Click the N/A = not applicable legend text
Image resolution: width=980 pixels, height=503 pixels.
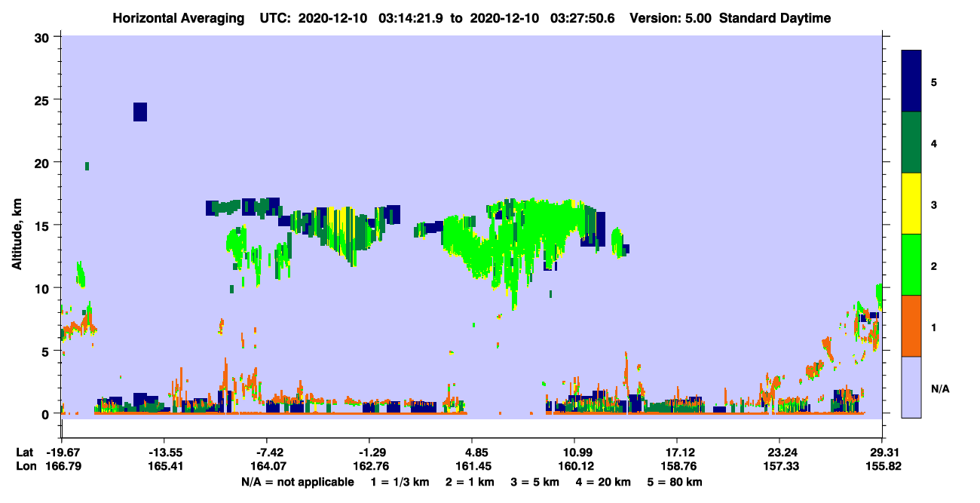click(x=297, y=482)
